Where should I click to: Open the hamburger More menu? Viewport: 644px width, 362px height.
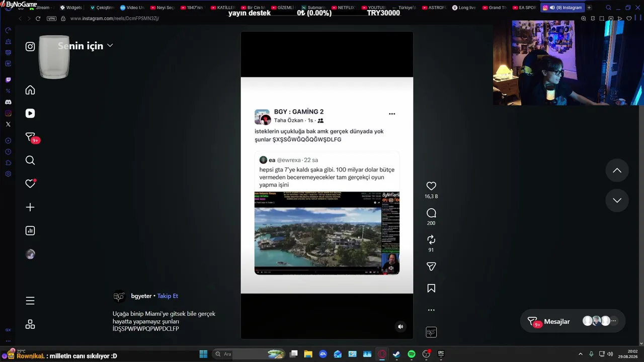[30, 301]
